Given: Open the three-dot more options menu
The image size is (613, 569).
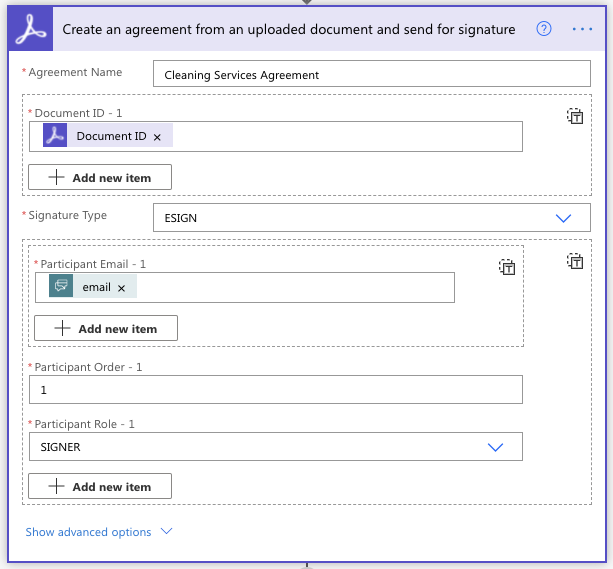Looking at the screenshot, I should (582, 29).
